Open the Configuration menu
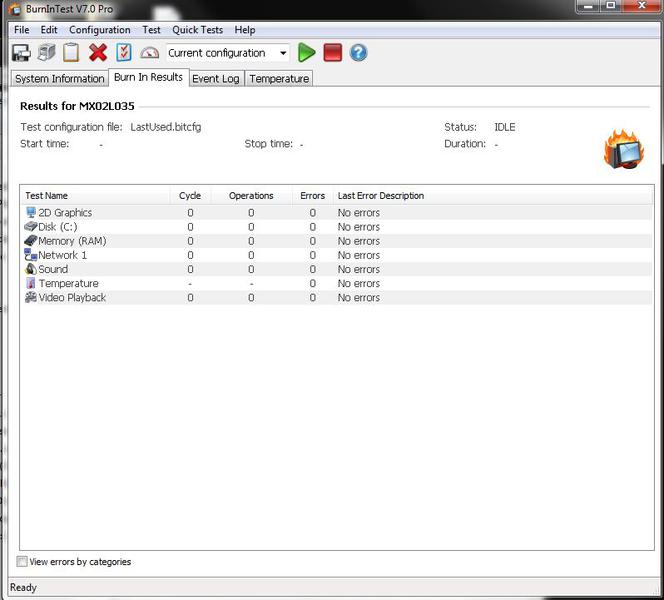Viewport: 664px width, 600px height. [x=100, y=30]
